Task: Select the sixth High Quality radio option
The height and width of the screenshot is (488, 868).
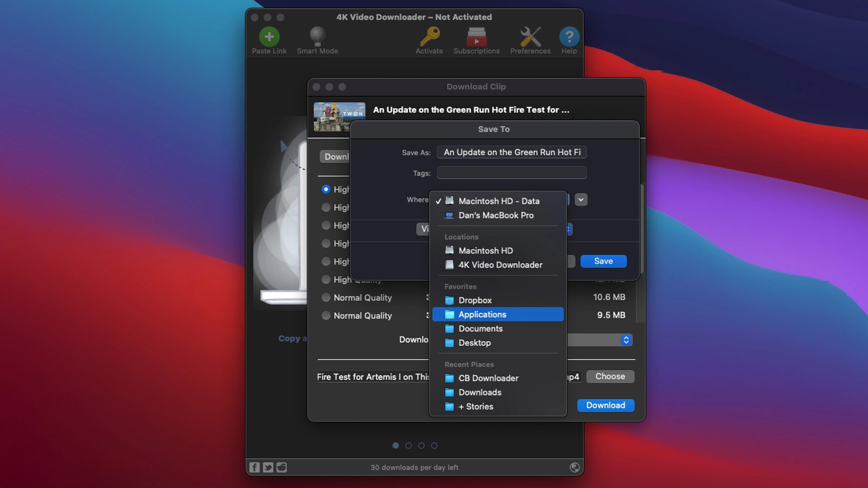Action: tap(326, 279)
